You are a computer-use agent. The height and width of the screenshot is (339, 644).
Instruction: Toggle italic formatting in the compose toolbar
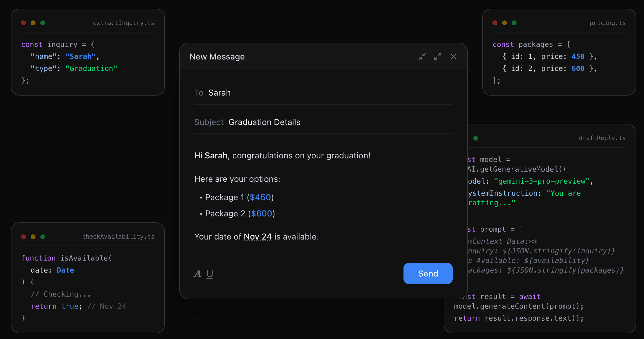[x=198, y=273]
